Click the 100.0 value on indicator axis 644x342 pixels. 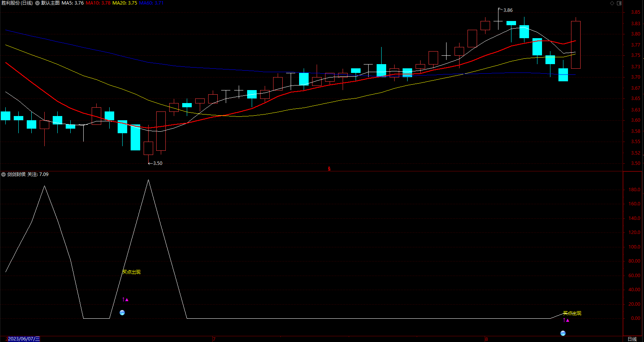click(634, 247)
